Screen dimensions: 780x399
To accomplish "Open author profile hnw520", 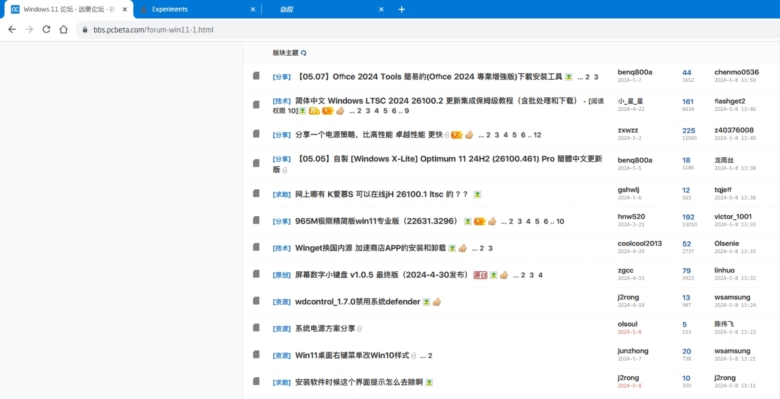I will click(631, 216).
